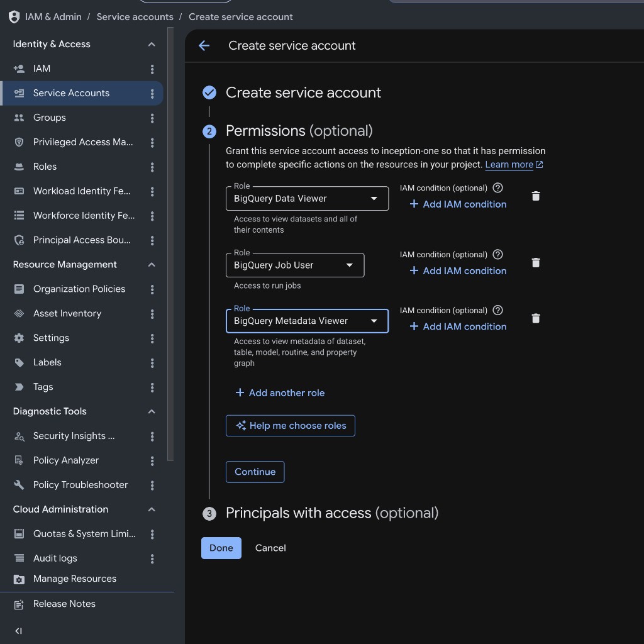Open more options for Asset Inventory item
This screenshot has height=644, width=644.
[152, 314]
